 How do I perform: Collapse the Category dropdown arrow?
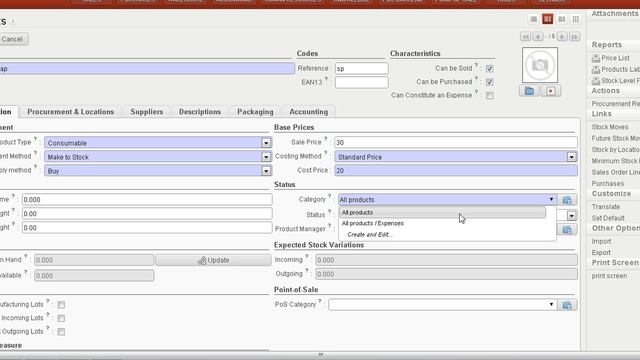coord(551,200)
